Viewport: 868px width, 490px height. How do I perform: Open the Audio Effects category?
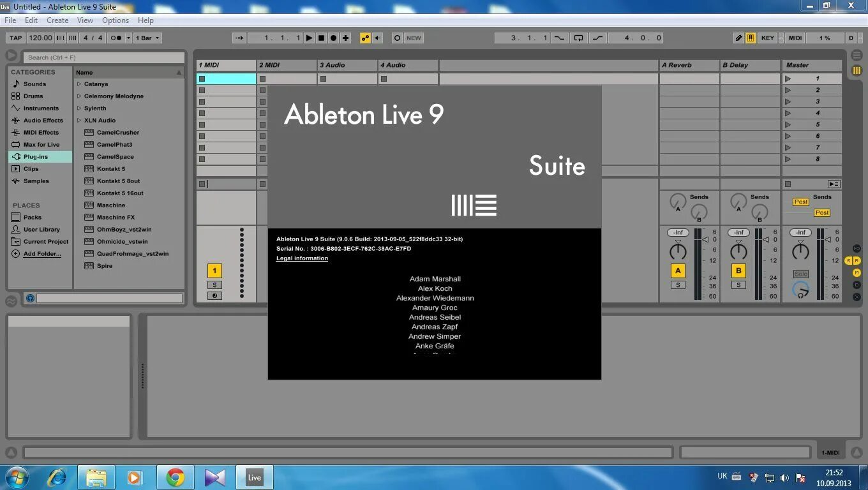(x=43, y=120)
